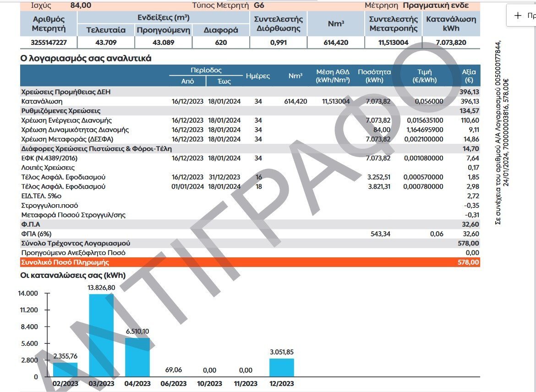Click total consumption value 7.073,820
This screenshot has width=536, height=392.
coord(451,43)
